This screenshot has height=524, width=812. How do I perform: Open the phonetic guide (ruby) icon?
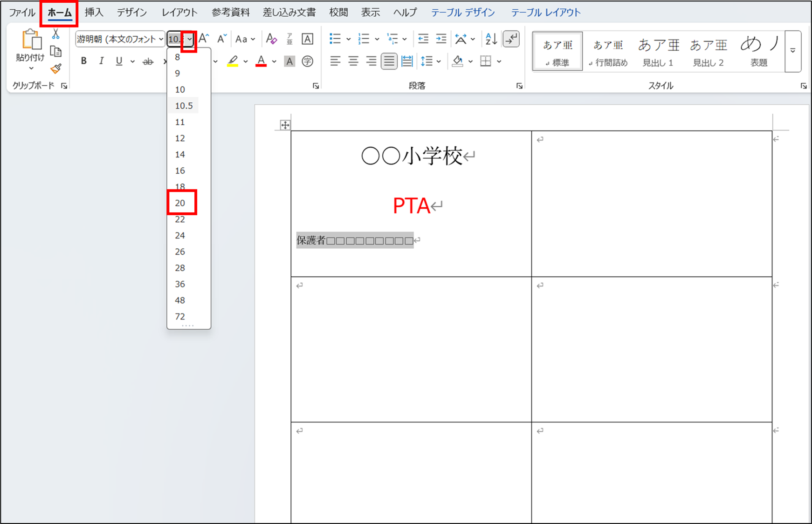[289, 39]
